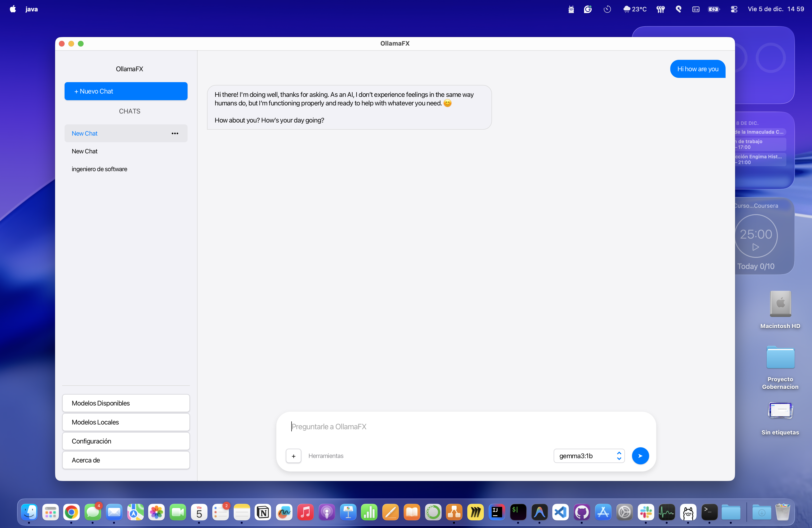The height and width of the screenshot is (528, 812).
Task: Open Reminders from the Dock
Action: point(220,512)
